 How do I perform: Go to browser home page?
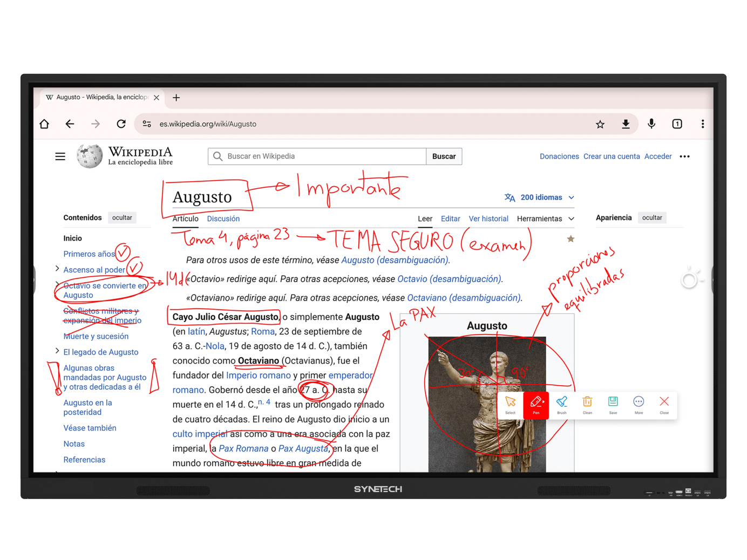(x=44, y=124)
